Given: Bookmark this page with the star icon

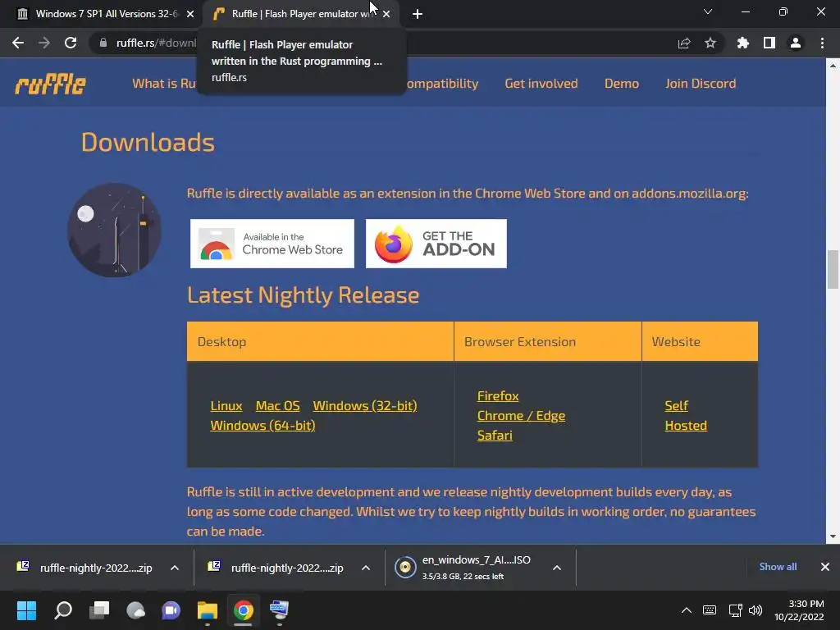Looking at the screenshot, I should pos(710,43).
